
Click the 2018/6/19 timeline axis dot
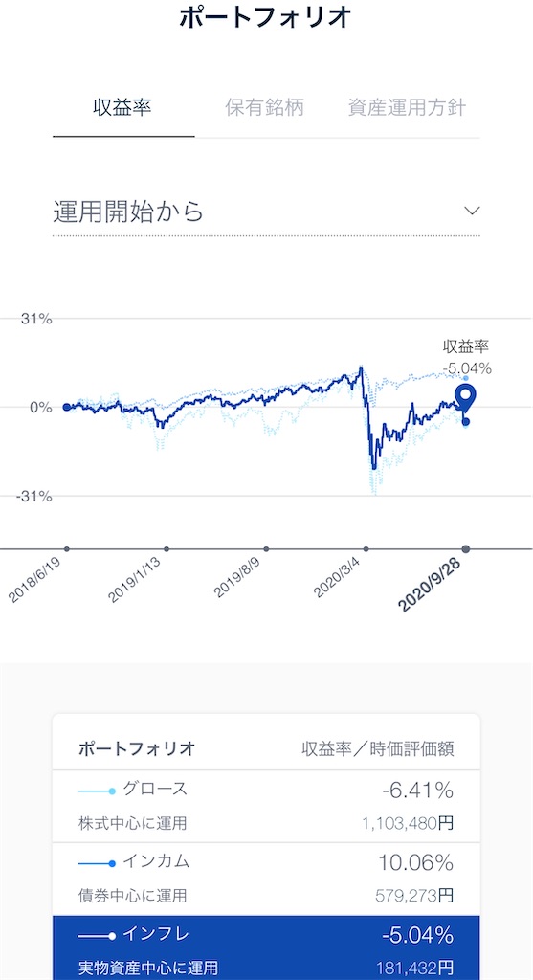pos(67,549)
